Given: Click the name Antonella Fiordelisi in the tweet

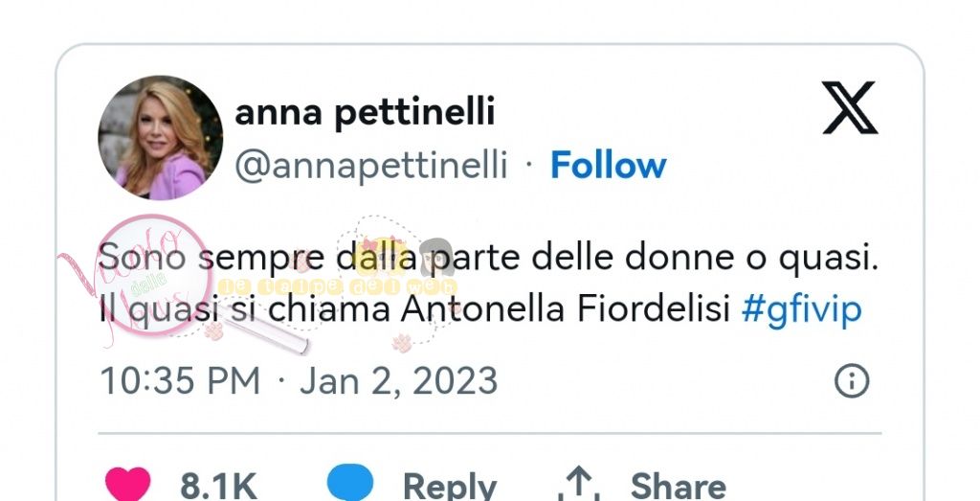Looking at the screenshot, I should click(x=566, y=309).
